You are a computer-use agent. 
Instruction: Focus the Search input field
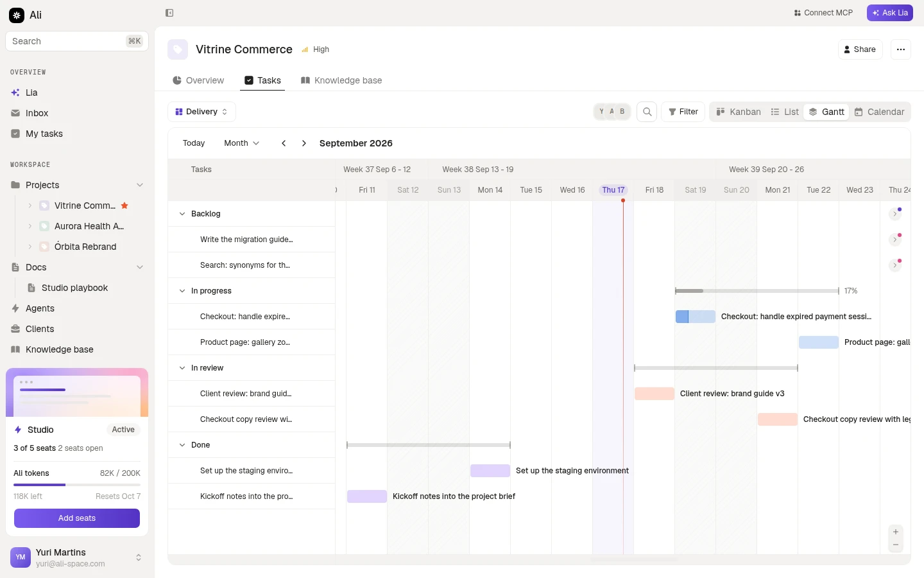[77, 41]
